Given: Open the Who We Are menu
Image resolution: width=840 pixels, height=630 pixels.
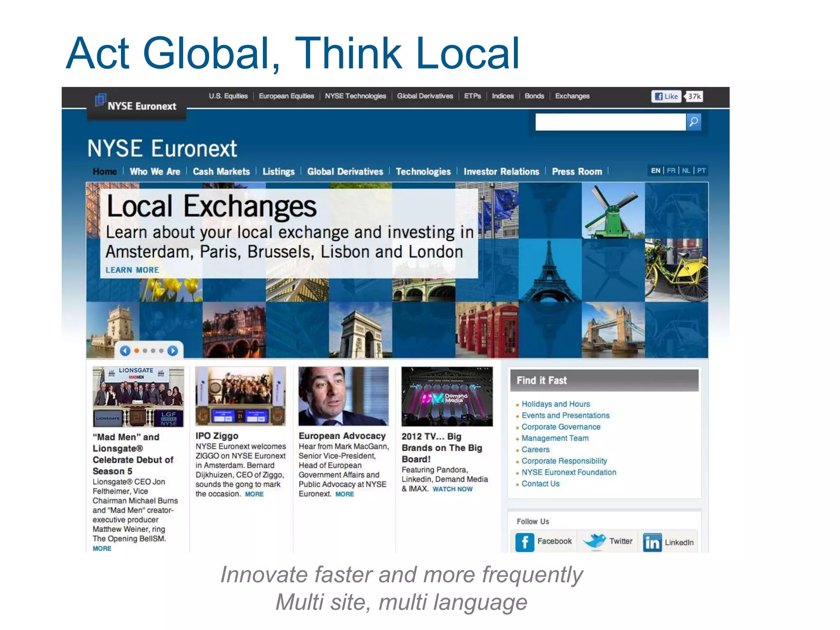Looking at the screenshot, I should pos(155,171).
